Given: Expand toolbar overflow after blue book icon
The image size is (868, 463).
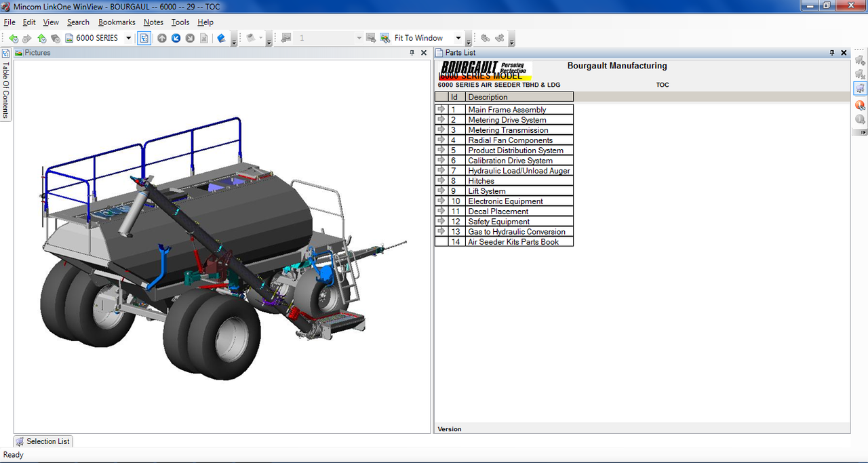Looking at the screenshot, I should pyautogui.click(x=234, y=39).
